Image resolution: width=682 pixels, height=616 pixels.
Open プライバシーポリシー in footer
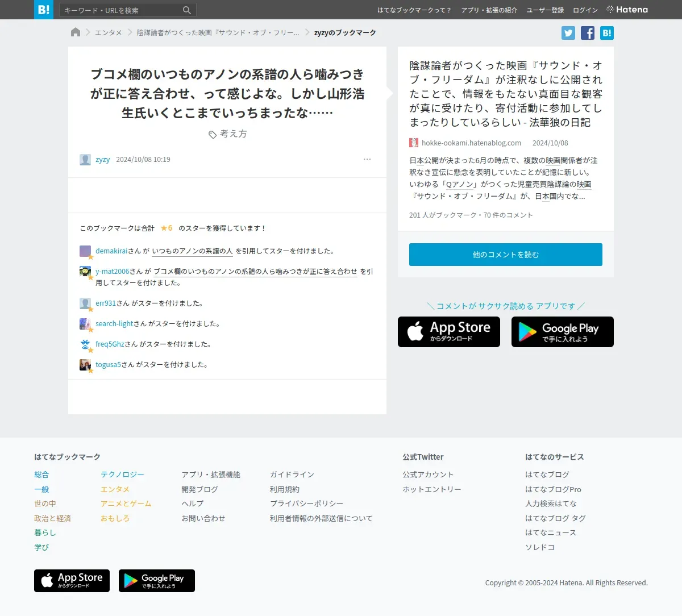pos(306,503)
